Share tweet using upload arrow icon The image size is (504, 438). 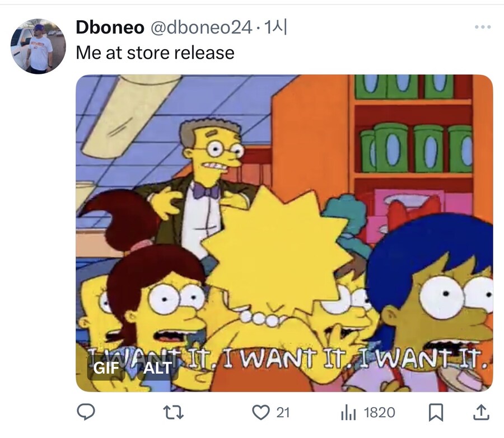[x=481, y=412]
